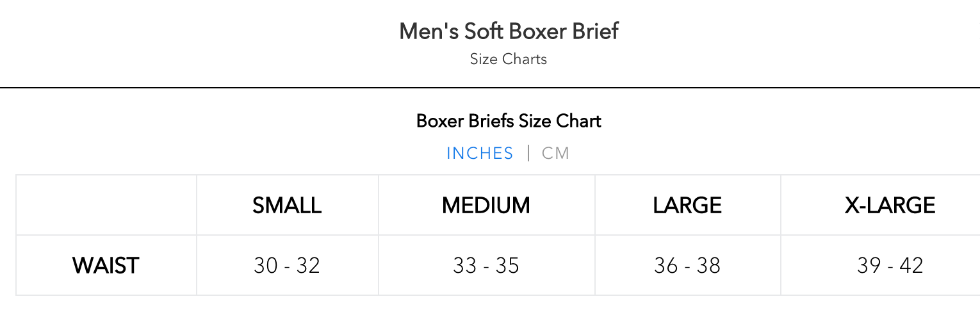Image resolution: width=980 pixels, height=333 pixels.
Task: Click the number 35 in the Medium range
Action: [507, 265]
